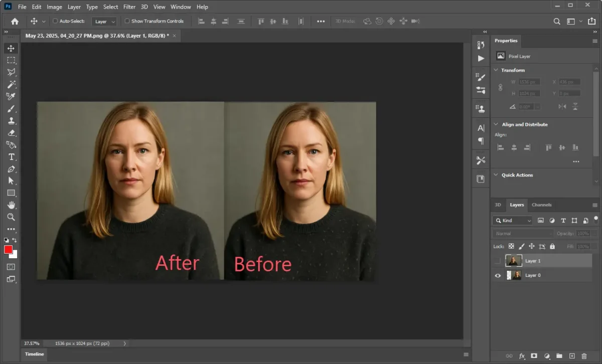Delete layer using trash icon
Viewport: 602px width, 364px height.
584,356
